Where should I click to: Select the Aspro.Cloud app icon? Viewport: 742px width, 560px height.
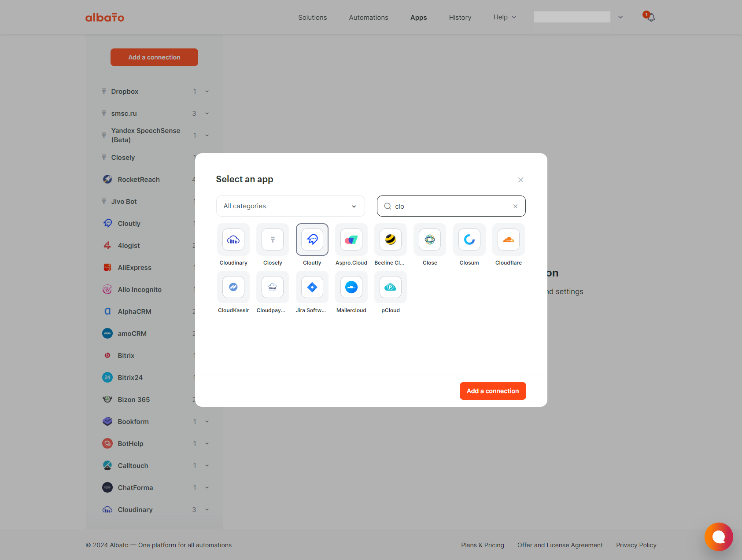[351, 239]
